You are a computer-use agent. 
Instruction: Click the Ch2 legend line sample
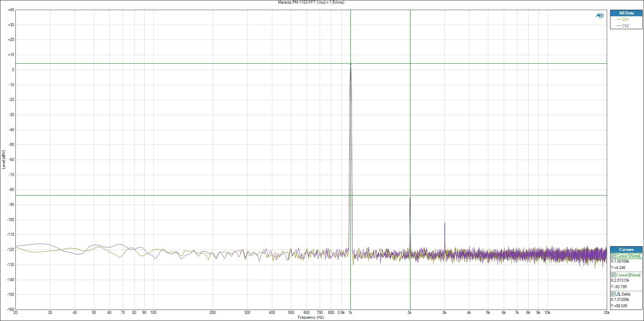click(x=619, y=26)
